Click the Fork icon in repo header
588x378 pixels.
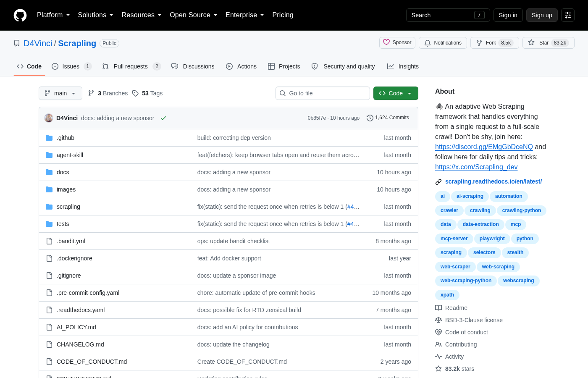point(479,43)
